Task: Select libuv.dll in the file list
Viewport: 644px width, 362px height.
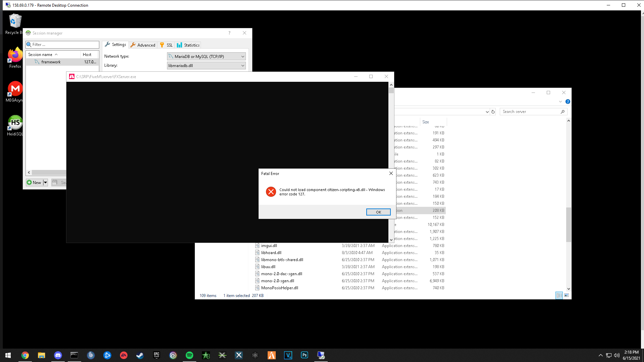Action: tap(268, 266)
